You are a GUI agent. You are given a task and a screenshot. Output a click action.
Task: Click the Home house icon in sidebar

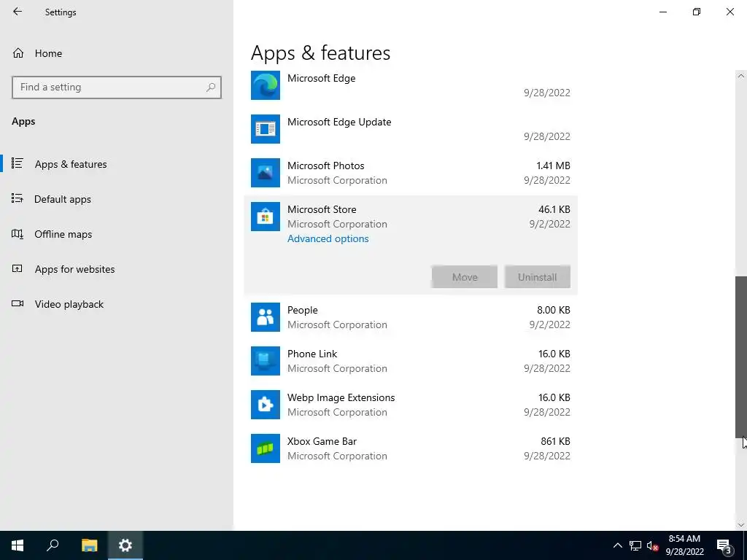click(18, 52)
